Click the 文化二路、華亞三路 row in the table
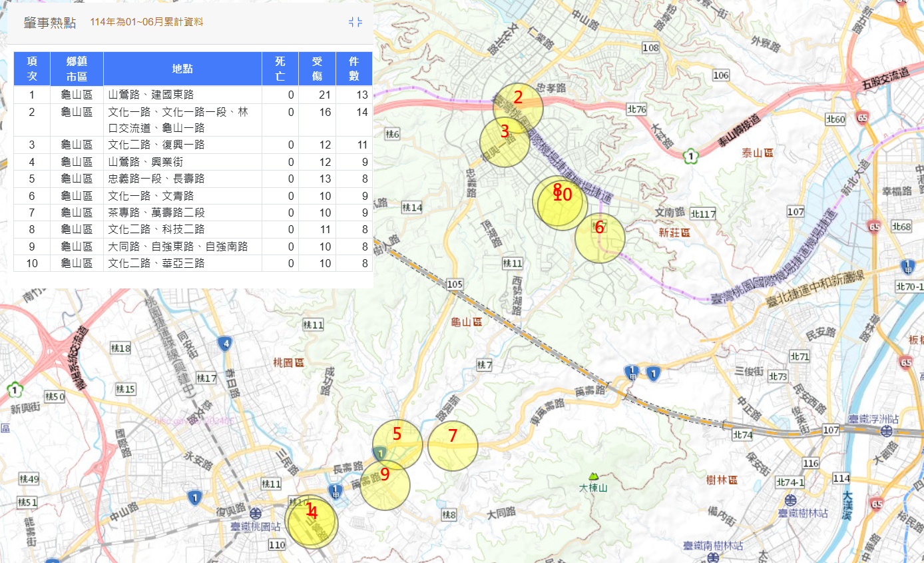Image resolution: width=924 pixels, height=563 pixels. coord(182,263)
